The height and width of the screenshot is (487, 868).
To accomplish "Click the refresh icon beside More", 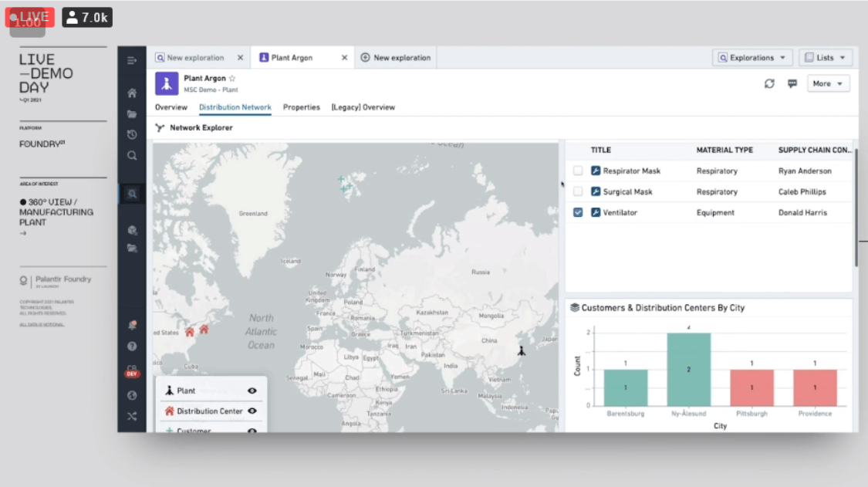I will point(769,83).
